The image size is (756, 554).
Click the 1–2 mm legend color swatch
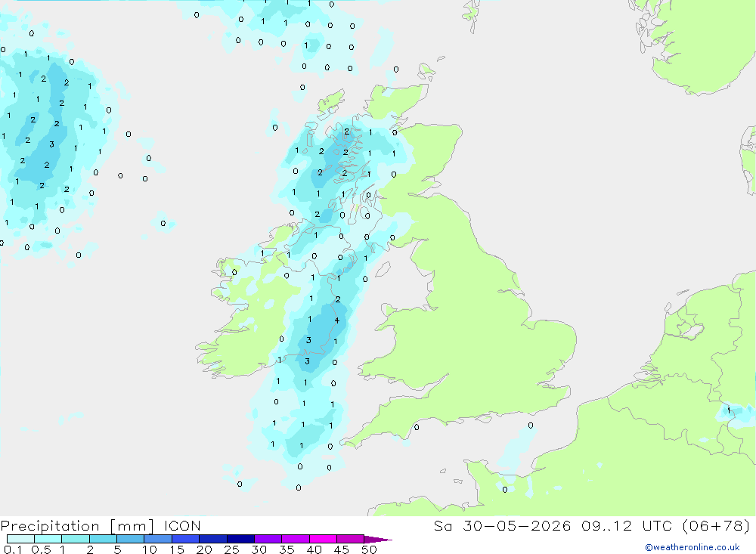[76, 539]
